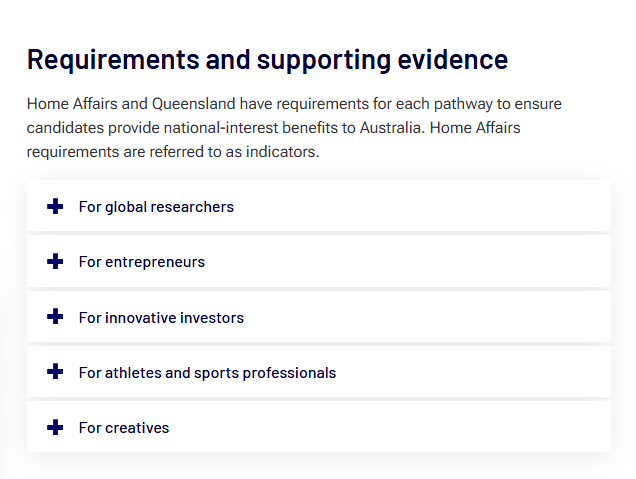Expand the "For global researchers" label
This screenshot has width=636, height=479.
(156, 207)
